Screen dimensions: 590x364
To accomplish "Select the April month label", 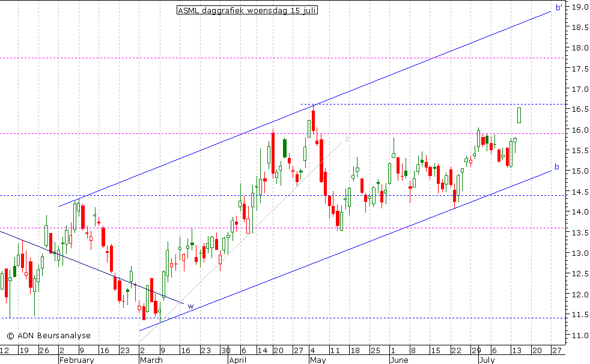I will point(237,360).
